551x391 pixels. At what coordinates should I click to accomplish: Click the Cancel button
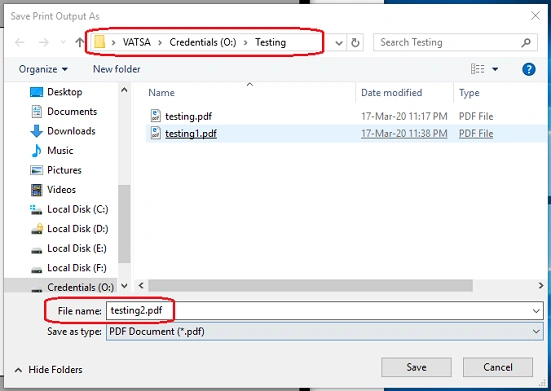coord(498,367)
